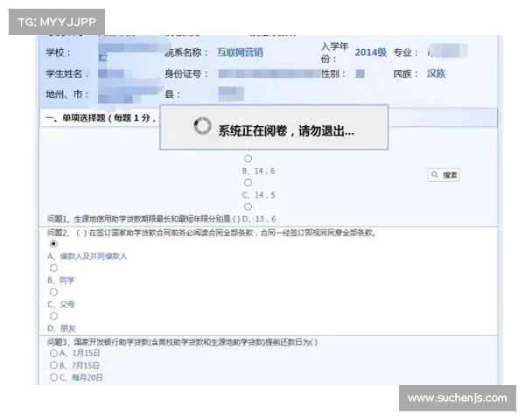
Task: Click the 搜索 search button
Action: 444,175
